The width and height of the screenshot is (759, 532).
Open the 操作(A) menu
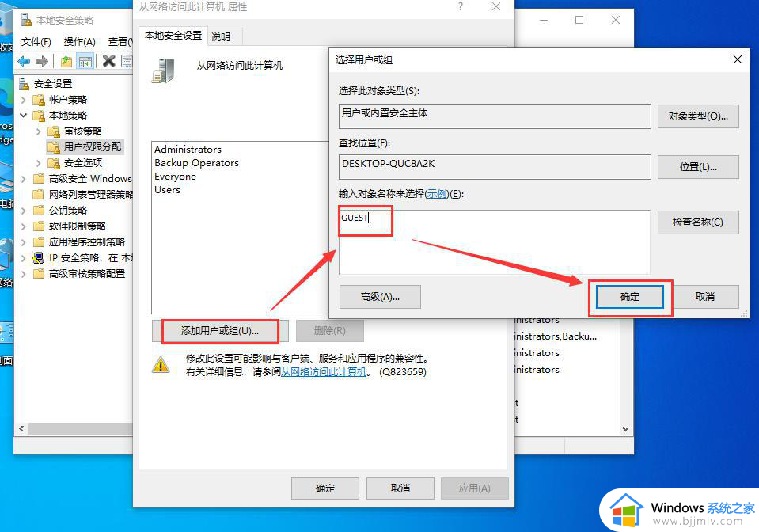click(80, 42)
